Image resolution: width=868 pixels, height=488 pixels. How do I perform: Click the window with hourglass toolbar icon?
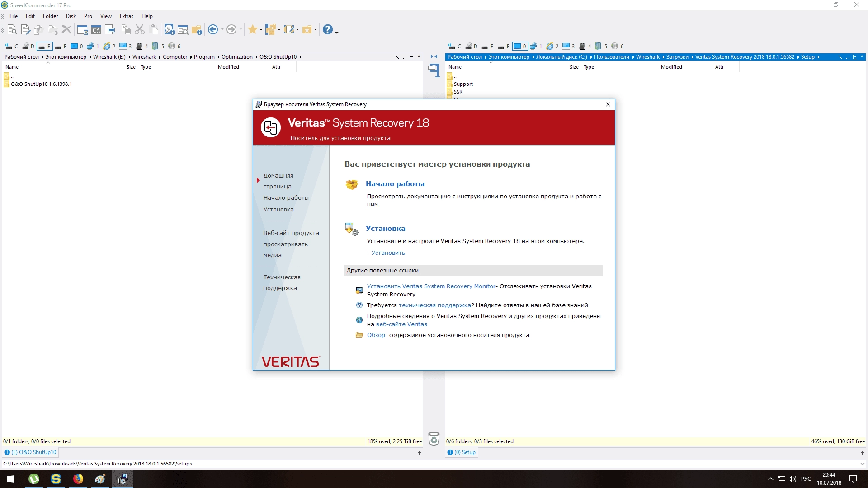(x=82, y=30)
